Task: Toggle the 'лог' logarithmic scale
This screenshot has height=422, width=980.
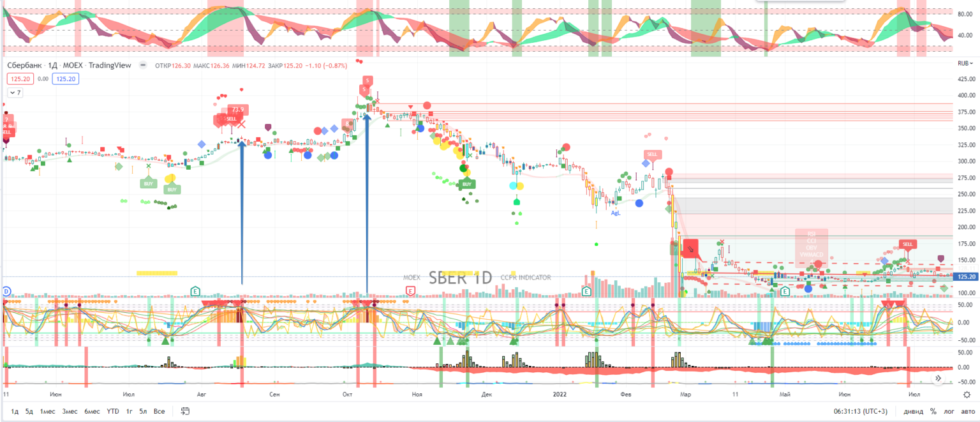Action: pos(949,411)
